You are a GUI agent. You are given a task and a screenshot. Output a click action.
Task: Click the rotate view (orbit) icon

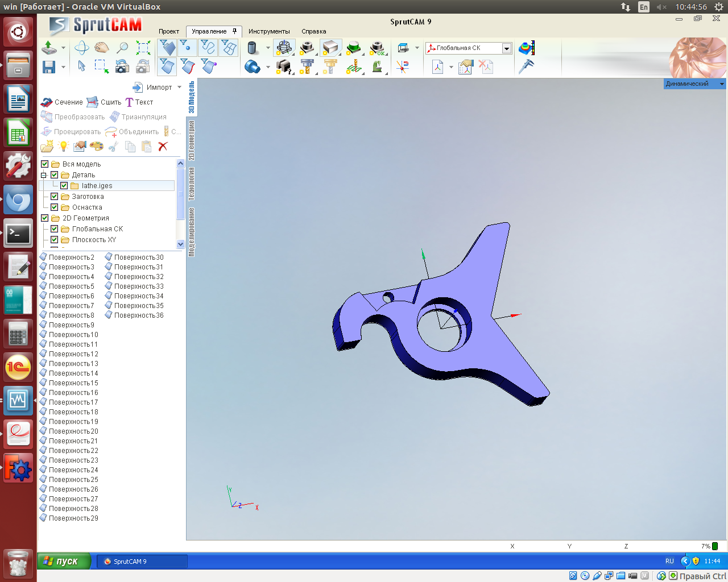tap(82, 48)
